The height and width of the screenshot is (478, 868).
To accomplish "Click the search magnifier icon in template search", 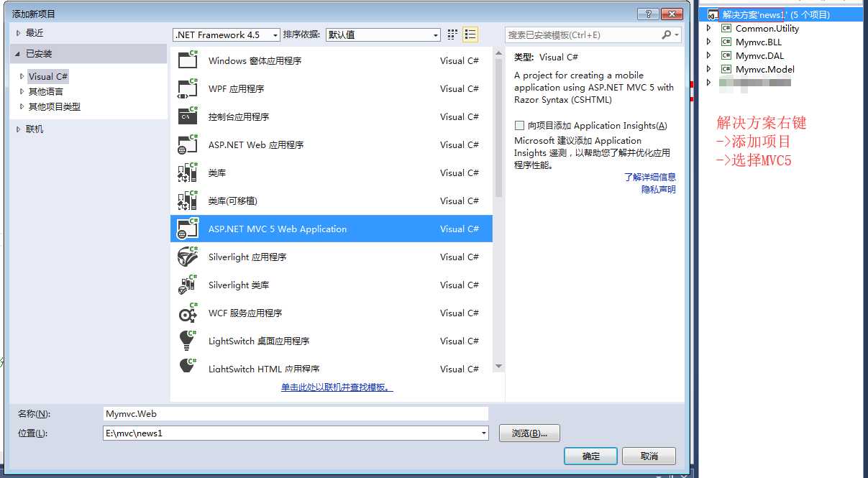I will (x=667, y=35).
